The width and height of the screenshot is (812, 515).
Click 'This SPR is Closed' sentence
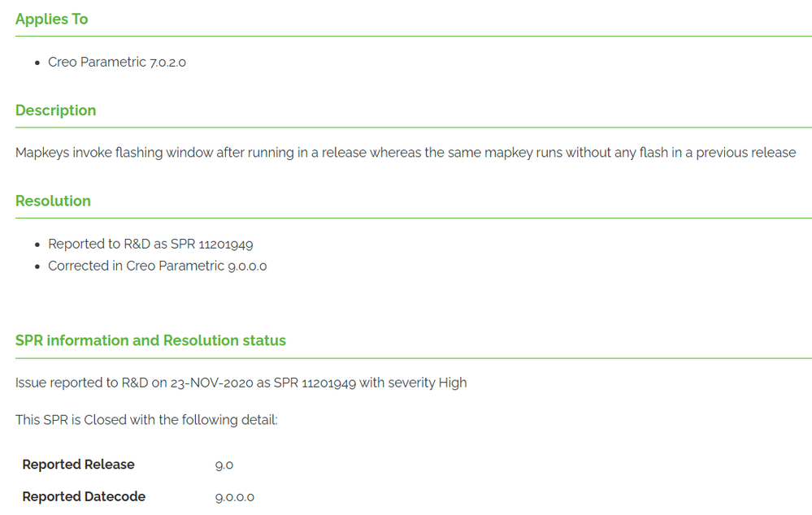tap(146, 420)
